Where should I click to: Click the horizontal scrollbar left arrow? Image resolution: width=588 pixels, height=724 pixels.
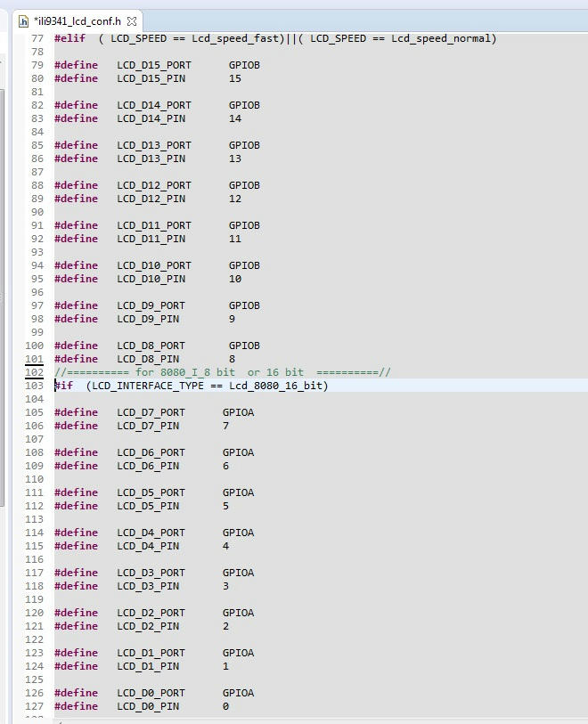60,720
